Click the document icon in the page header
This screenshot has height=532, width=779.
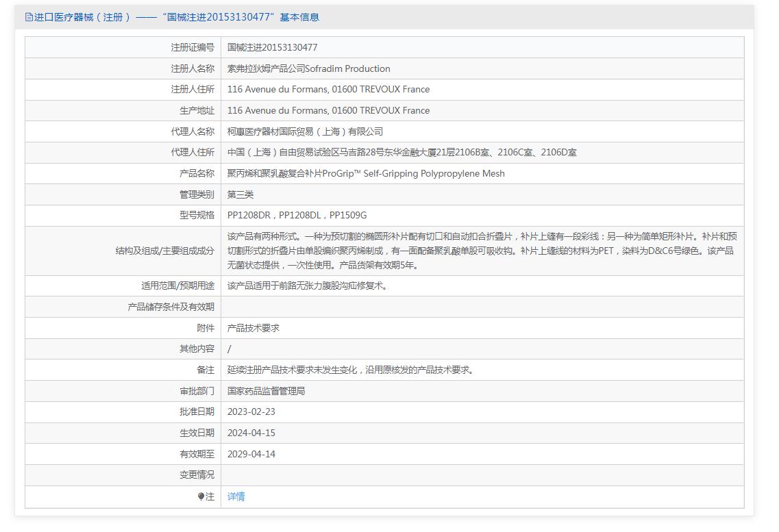click(x=29, y=17)
